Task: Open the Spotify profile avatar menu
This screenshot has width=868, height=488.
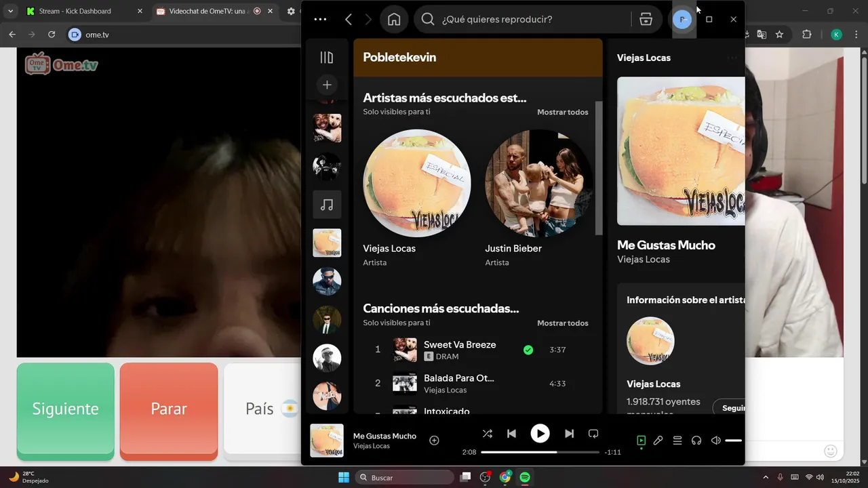Action: tap(683, 20)
